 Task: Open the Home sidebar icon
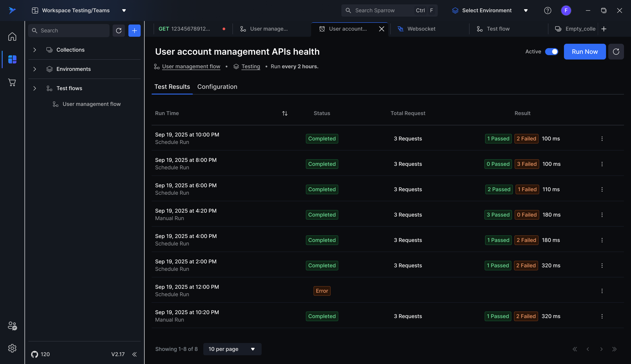pyautogui.click(x=12, y=36)
